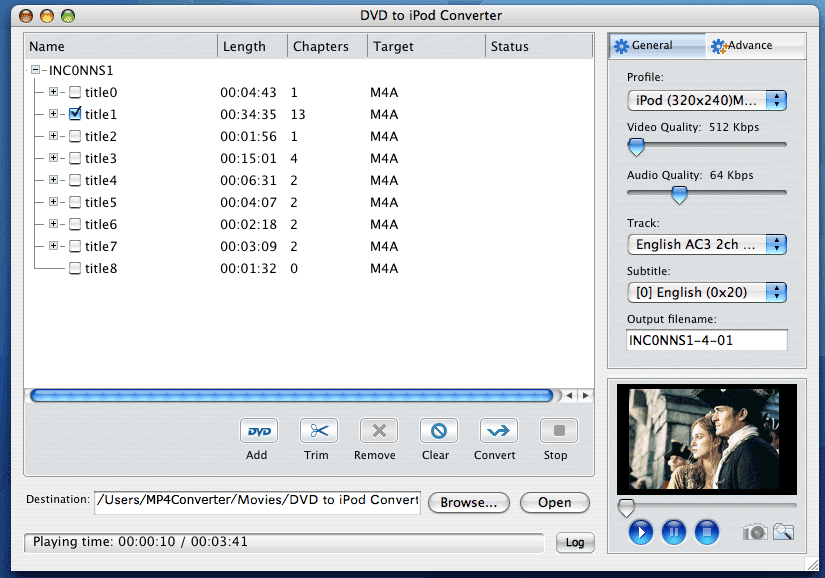The width and height of the screenshot is (825, 578).
Task: Click the Browse... button
Action: [x=468, y=502]
